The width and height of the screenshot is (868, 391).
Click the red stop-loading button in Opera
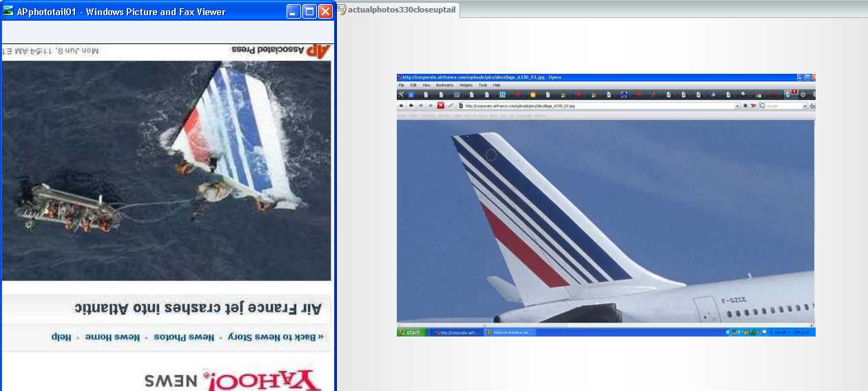(x=441, y=106)
